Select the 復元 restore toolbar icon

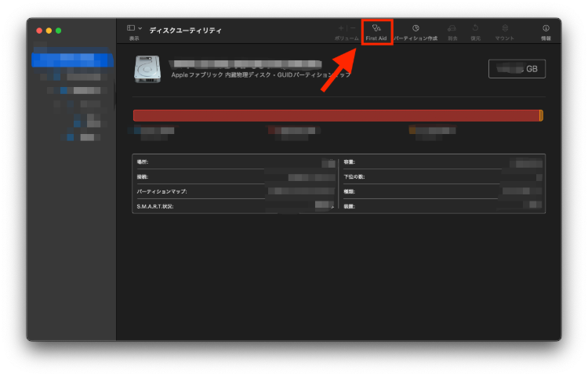point(475,31)
